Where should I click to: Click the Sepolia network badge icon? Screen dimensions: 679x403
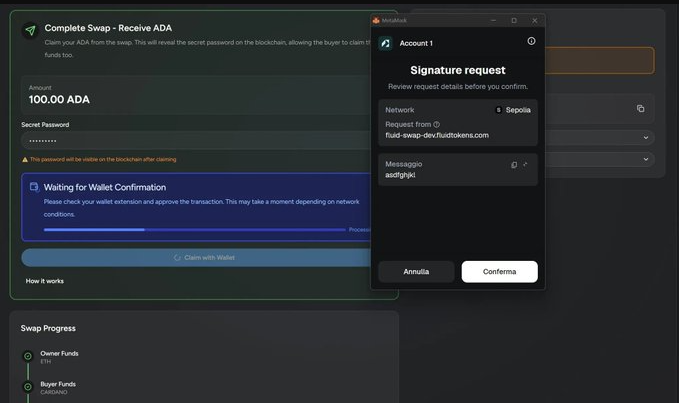(x=499, y=110)
